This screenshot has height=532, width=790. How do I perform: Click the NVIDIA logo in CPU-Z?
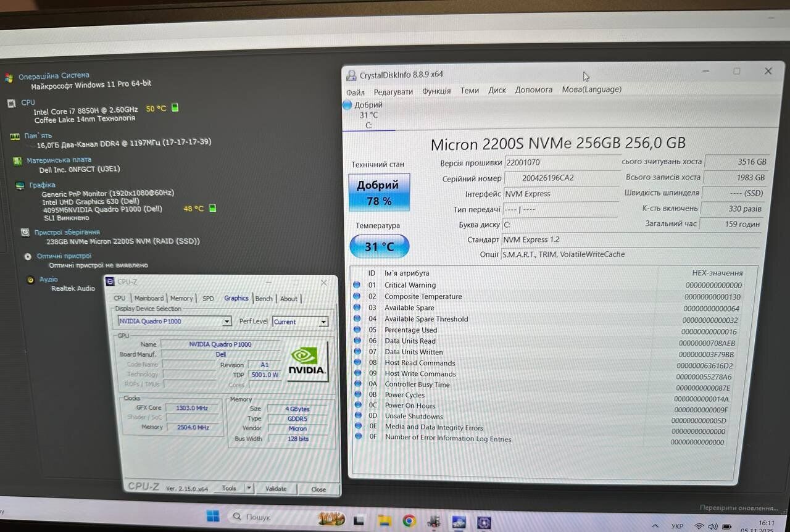(x=307, y=361)
